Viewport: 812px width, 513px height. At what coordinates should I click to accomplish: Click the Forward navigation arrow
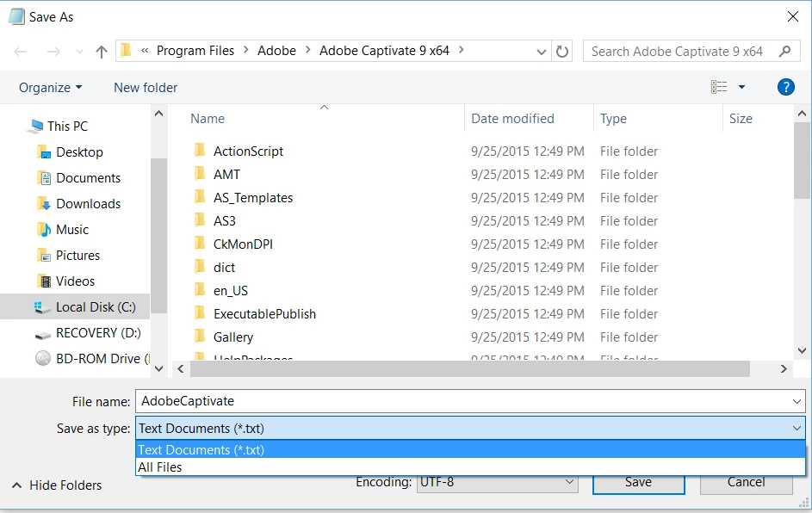click(53, 52)
